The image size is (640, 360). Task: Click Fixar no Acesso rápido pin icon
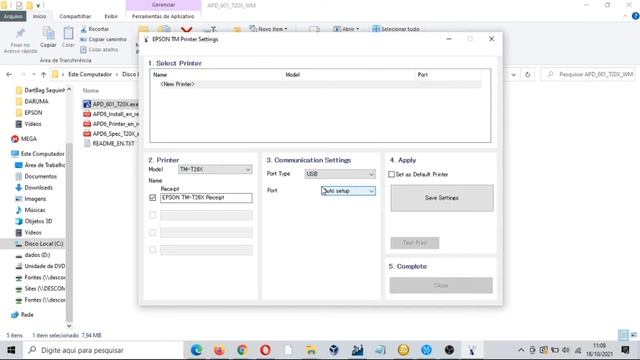[20, 40]
